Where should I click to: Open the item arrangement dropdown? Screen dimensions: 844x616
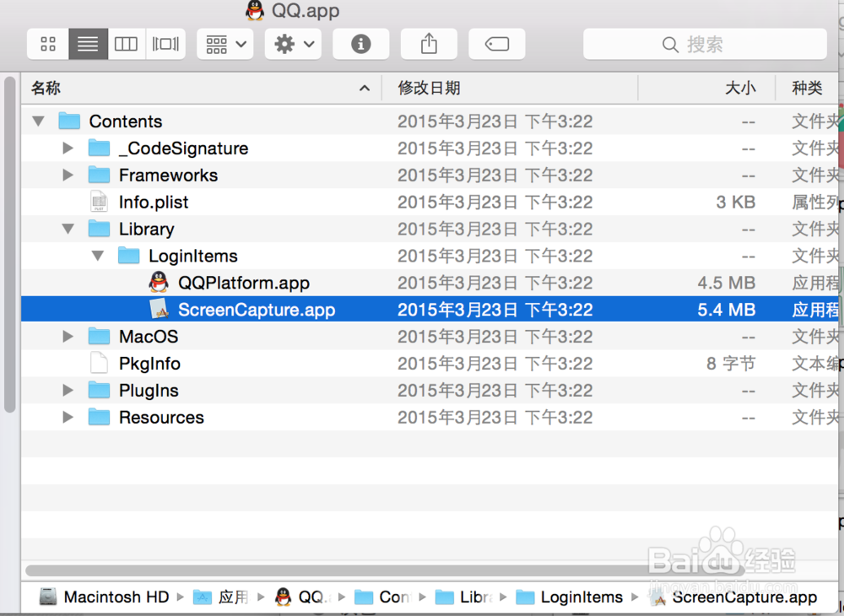tap(225, 44)
